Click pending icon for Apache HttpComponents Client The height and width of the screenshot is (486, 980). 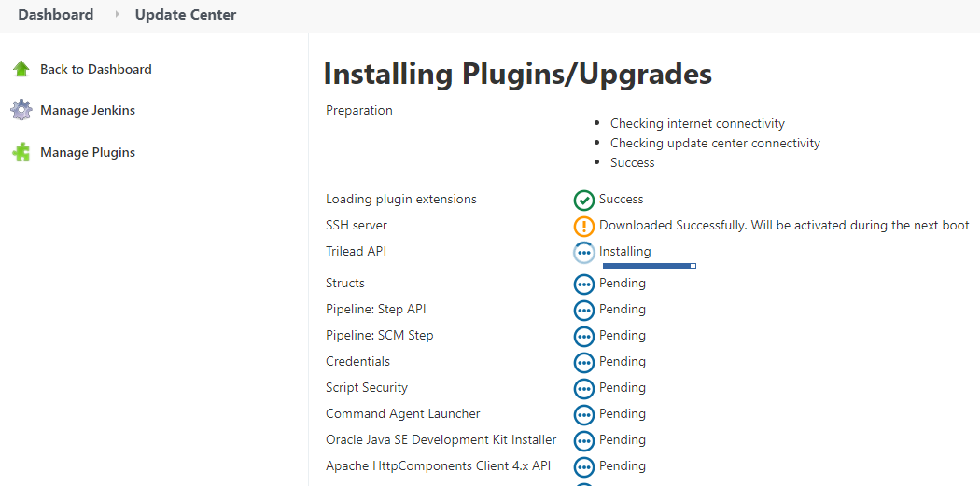583,466
